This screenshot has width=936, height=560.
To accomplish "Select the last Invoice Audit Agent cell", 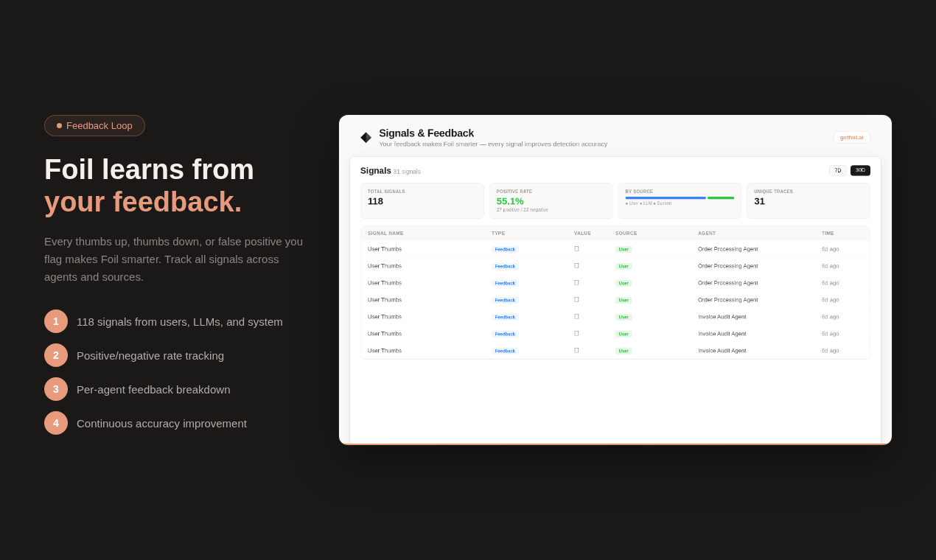I will point(722,351).
